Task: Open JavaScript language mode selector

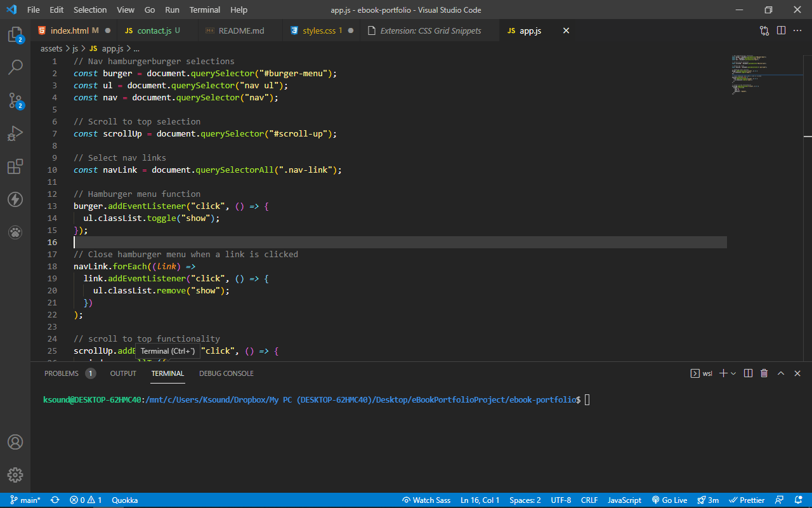Action: [624, 500]
